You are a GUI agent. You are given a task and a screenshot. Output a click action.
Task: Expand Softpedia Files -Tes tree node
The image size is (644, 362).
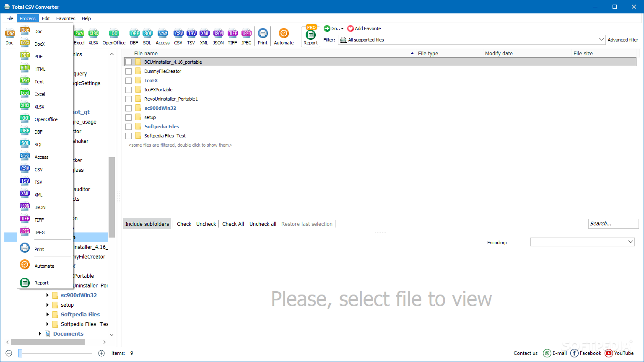coord(47,324)
